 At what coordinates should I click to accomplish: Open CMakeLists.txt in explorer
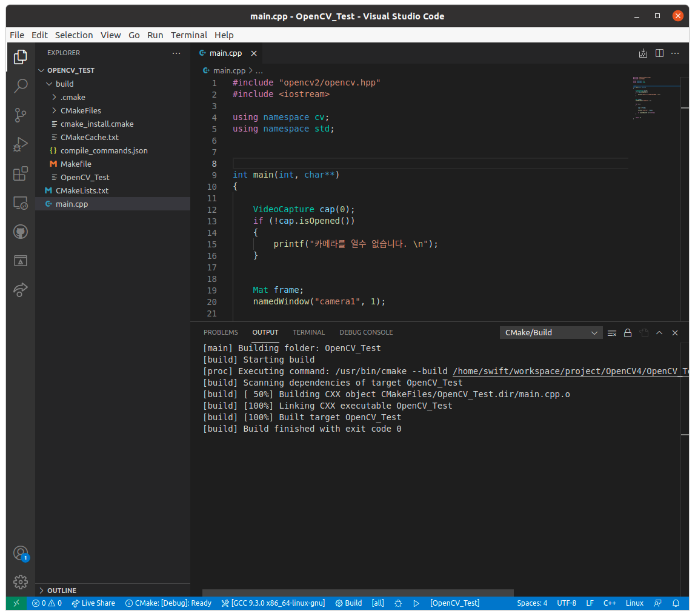pyautogui.click(x=113, y=191)
